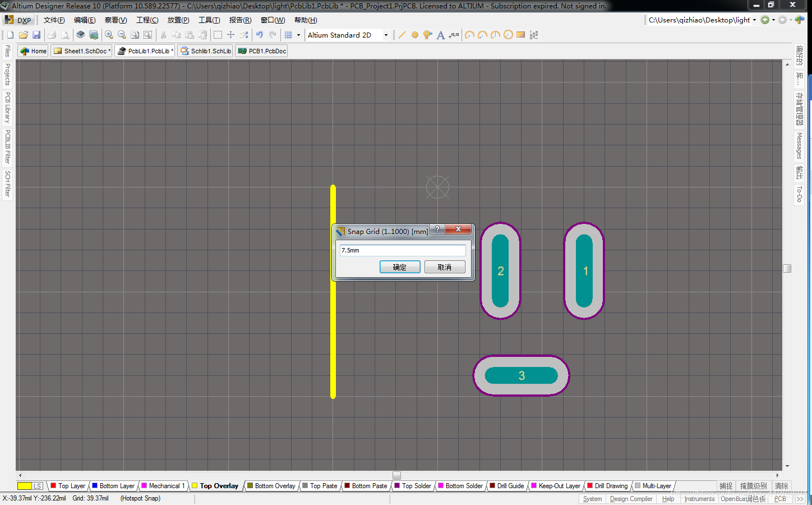The width and height of the screenshot is (812, 505).
Task: Open the 报告(R) menu
Action: pyautogui.click(x=240, y=20)
